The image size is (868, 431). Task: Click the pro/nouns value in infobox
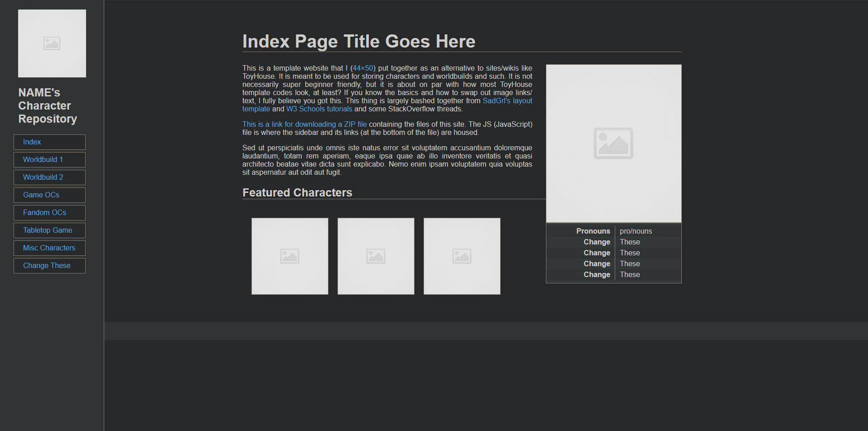point(636,231)
